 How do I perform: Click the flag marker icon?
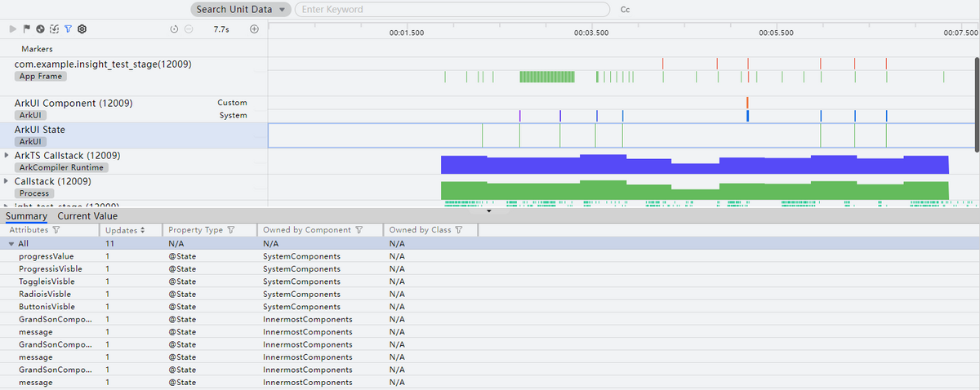(x=26, y=29)
